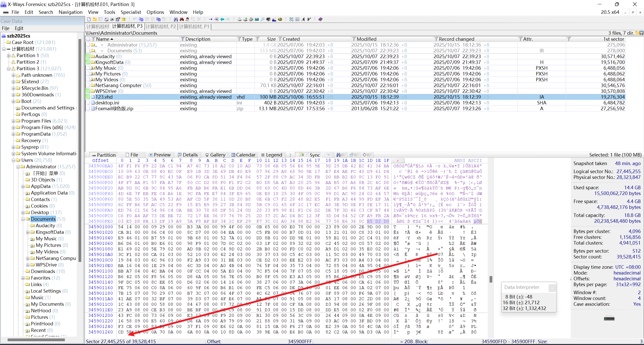Click the Find Text binoculars icon
The height and width of the screenshot is (345, 644).
(x=176, y=19)
